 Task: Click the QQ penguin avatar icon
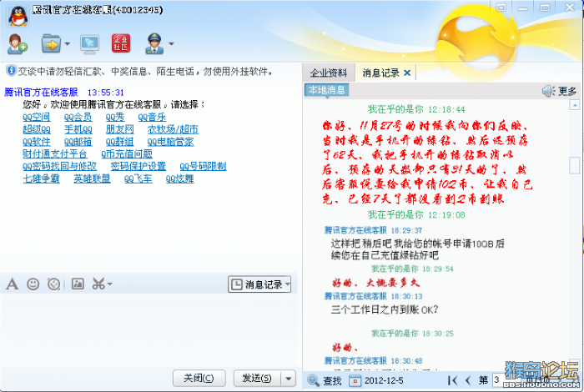coord(18,16)
